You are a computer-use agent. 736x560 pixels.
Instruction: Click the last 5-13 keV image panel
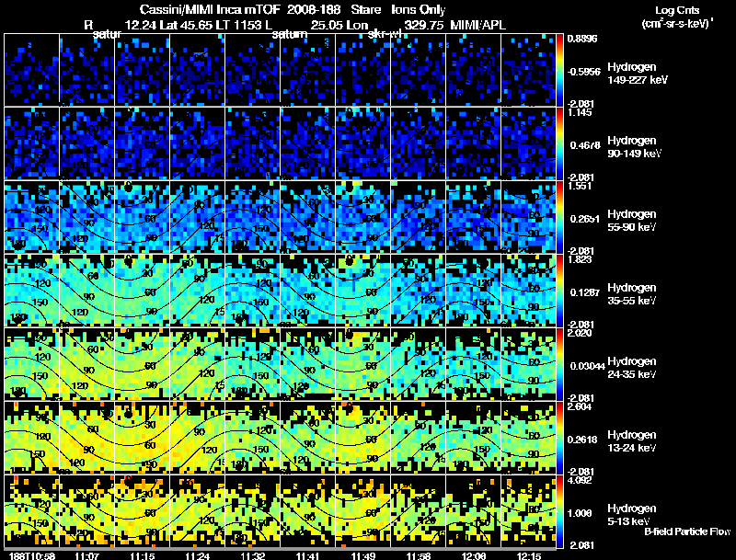(x=528, y=510)
